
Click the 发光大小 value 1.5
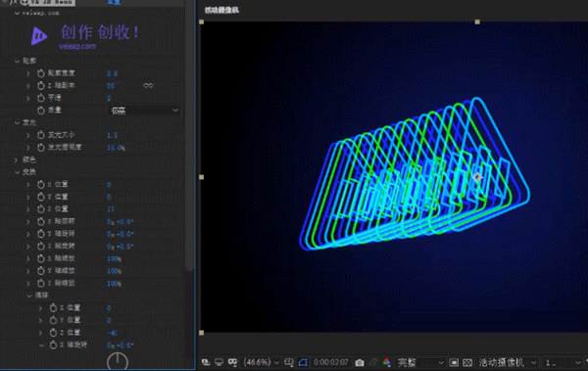tap(112, 135)
